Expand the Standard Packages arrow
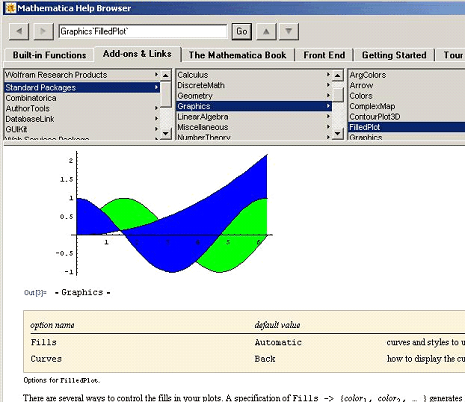Viewport: 466px width, 403px height. [156, 88]
